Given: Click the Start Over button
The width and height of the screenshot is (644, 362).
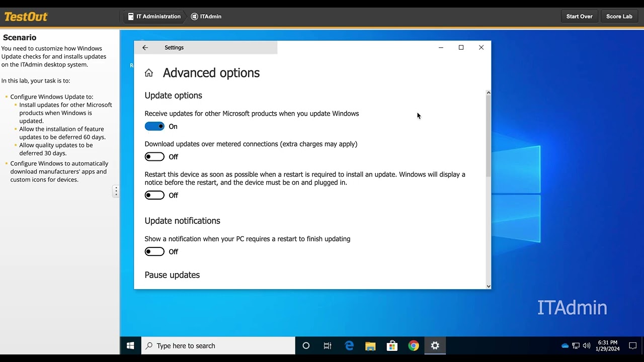Looking at the screenshot, I should pos(579,17).
